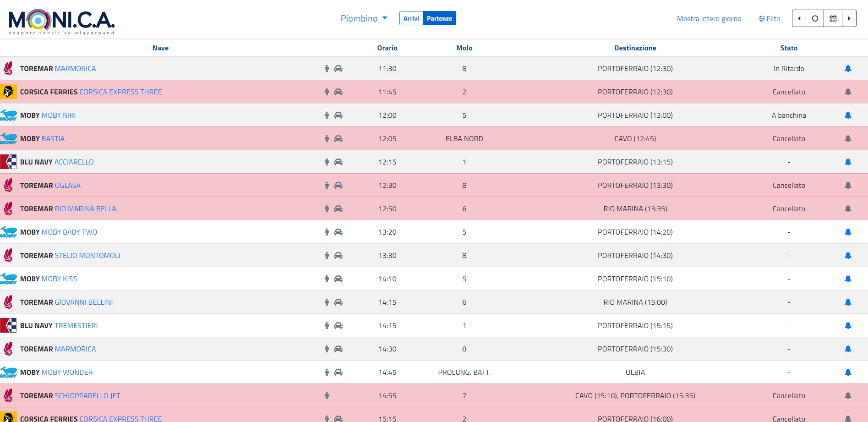Toggle bell alert for Acciarello
The image size is (868, 422).
(x=848, y=162)
